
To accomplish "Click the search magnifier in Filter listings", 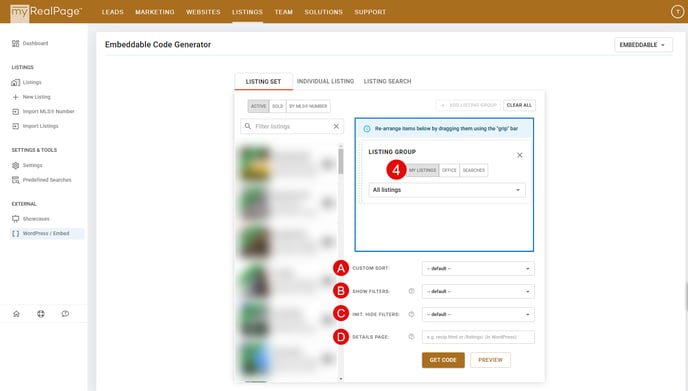I will pyautogui.click(x=248, y=126).
